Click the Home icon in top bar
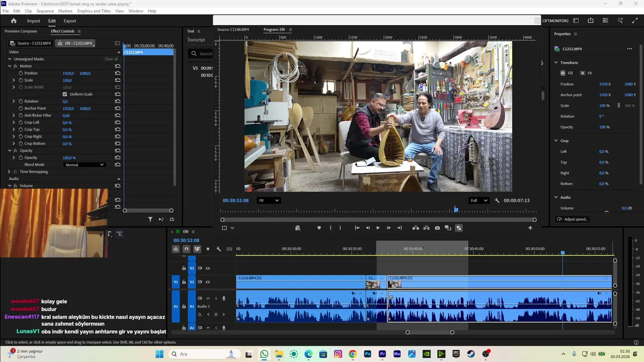This screenshot has height=362, width=644. click(14, 21)
